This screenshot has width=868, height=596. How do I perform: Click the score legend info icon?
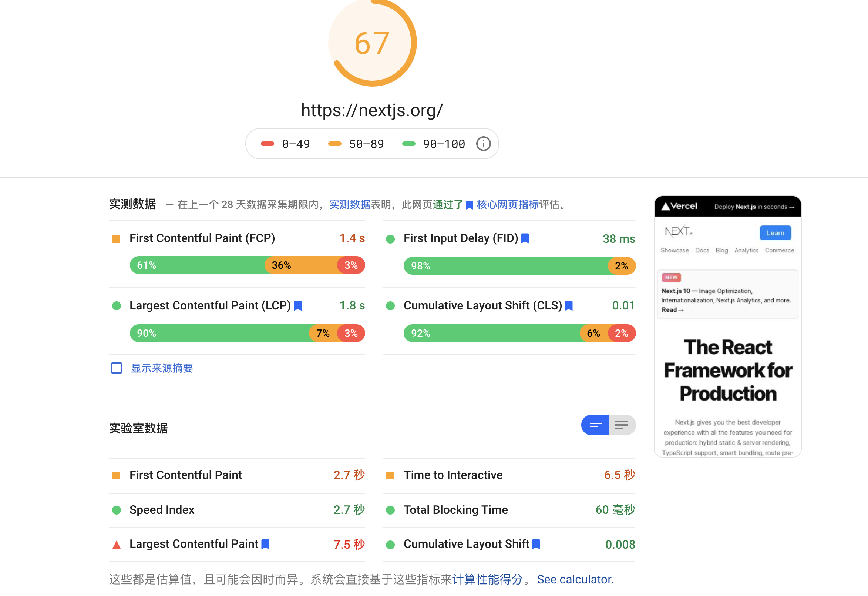click(x=483, y=144)
